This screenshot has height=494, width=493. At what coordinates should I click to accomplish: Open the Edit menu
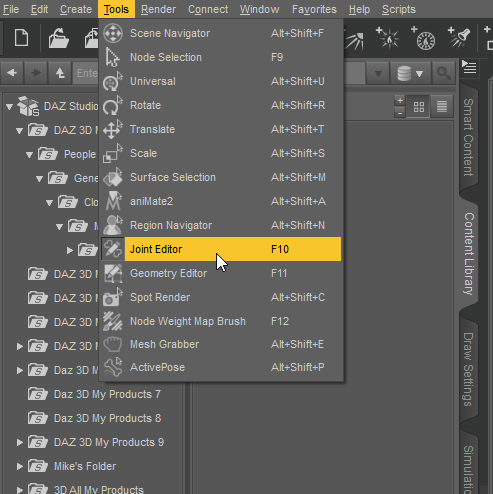pyautogui.click(x=39, y=9)
